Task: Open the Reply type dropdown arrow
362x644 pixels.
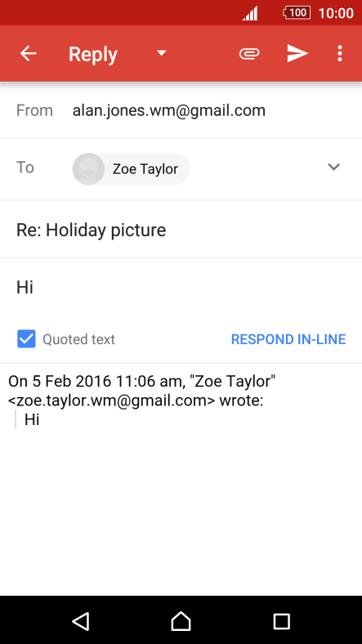Action: [162, 53]
